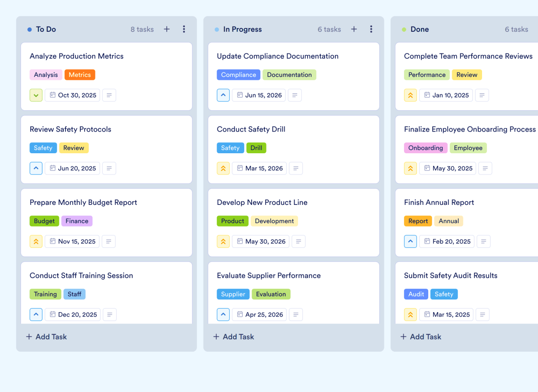Click the orange Metrics tag
The image size is (538, 392).
pyautogui.click(x=80, y=75)
